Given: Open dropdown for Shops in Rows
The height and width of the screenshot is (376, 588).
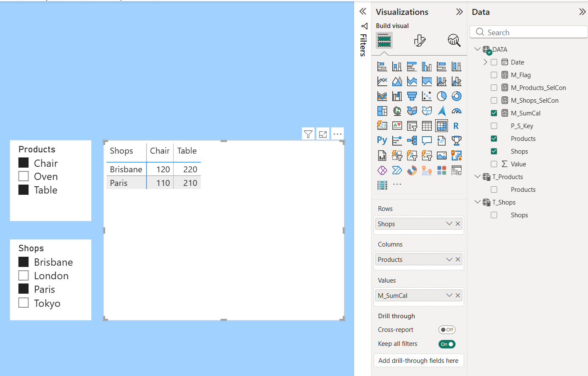Looking at the screenshot, I should tap(449, 224).
